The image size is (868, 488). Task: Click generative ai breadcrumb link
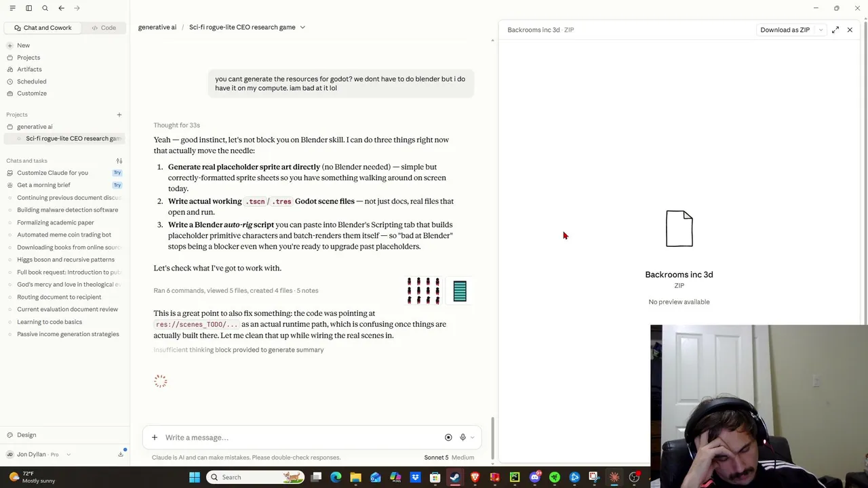(157, 27)
